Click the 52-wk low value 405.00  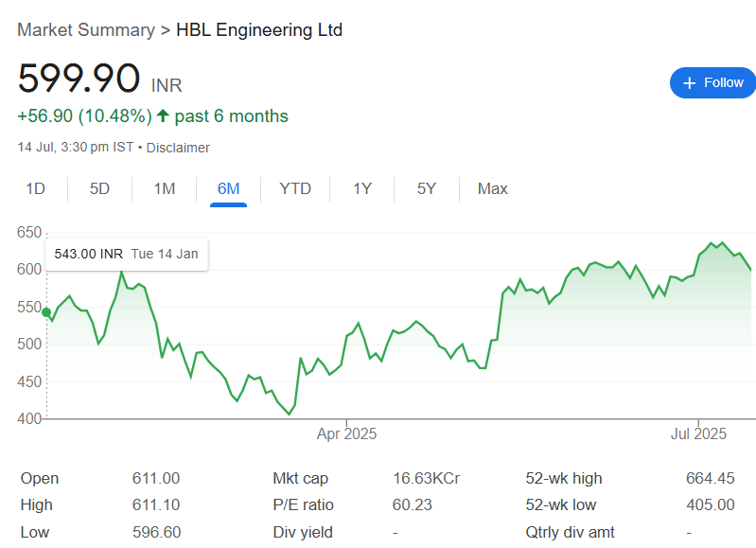click(711, 505)
